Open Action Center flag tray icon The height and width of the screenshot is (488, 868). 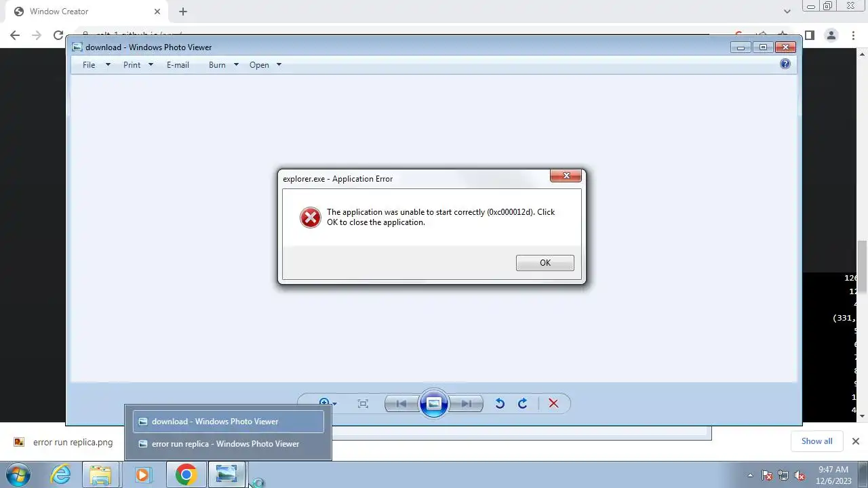767,475
